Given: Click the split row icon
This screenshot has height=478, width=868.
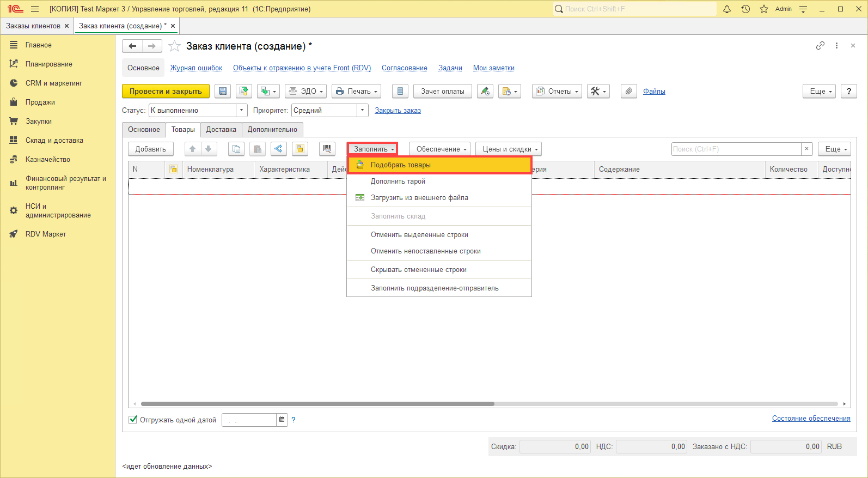Looking at the screenshot, I should [278, 149].
